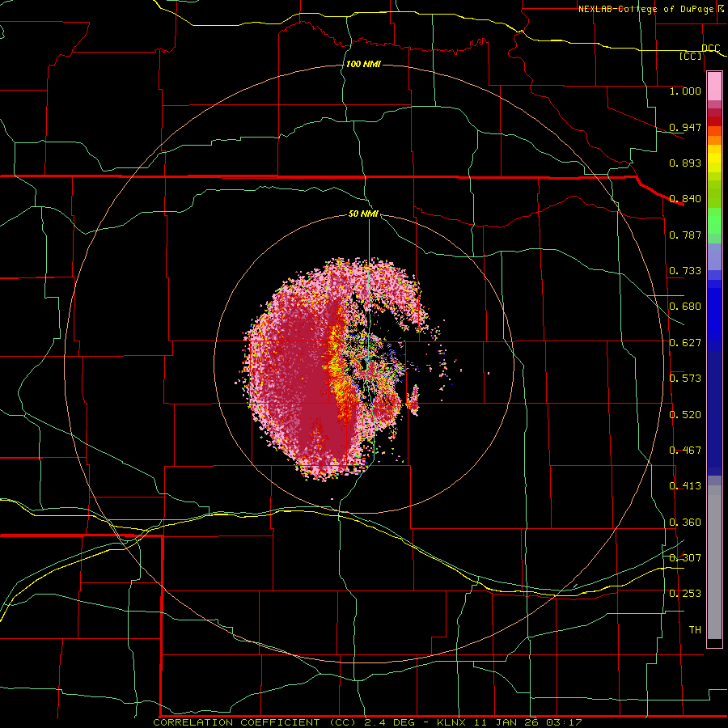The height and width of the screenshot is (728, 728).
Task: Click the 0.840 color scale value
Action: [x=685, y=199]
